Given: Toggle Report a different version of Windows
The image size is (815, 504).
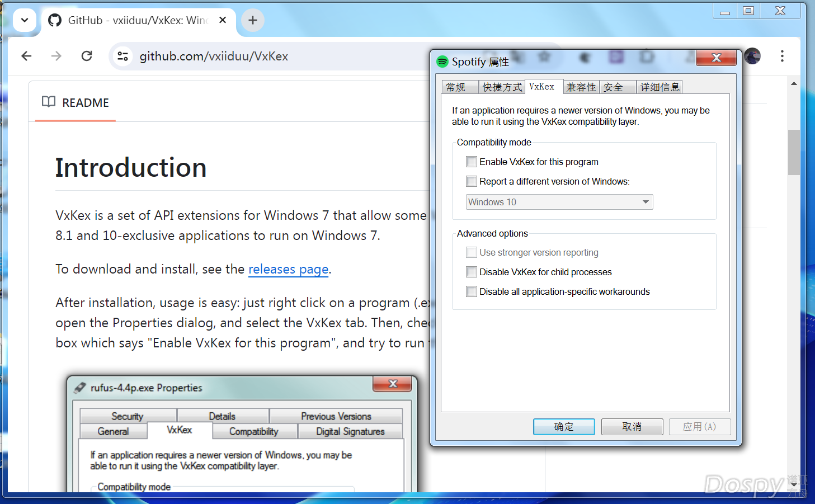Looking at the screenshot, I should pyautogui.click(x=472, y=181).
